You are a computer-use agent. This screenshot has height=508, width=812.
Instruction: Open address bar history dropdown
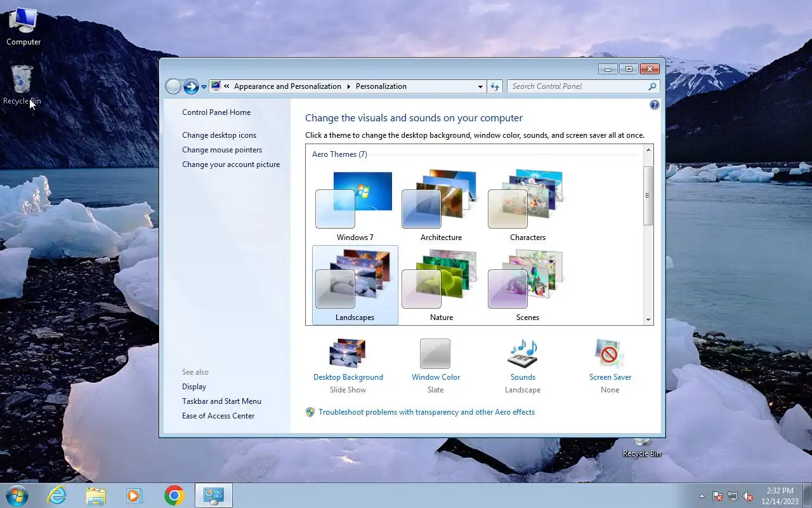[480, 86]
